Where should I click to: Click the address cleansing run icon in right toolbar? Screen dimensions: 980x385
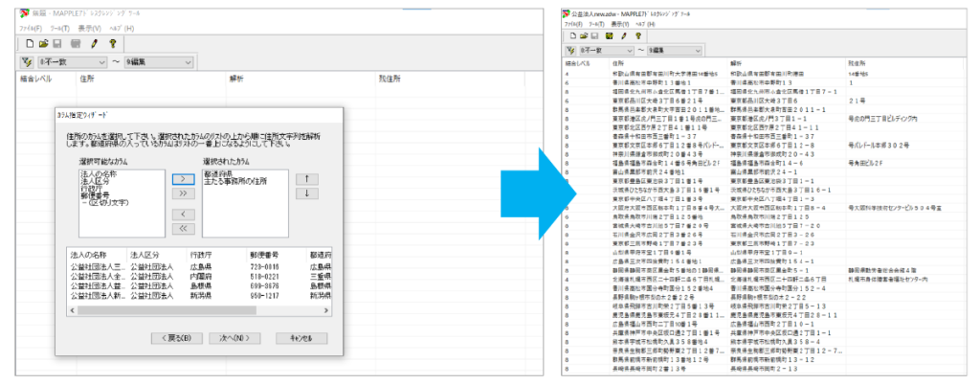[x=610, y=35]
